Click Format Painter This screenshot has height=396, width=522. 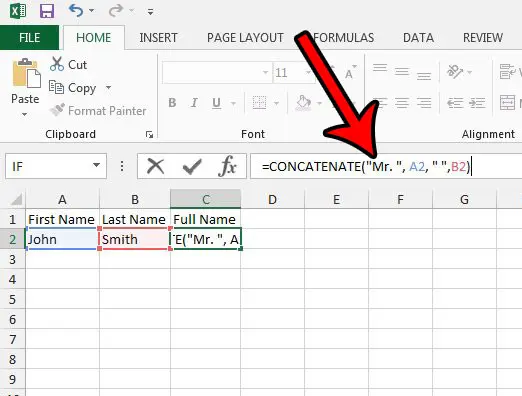[98, 110]
